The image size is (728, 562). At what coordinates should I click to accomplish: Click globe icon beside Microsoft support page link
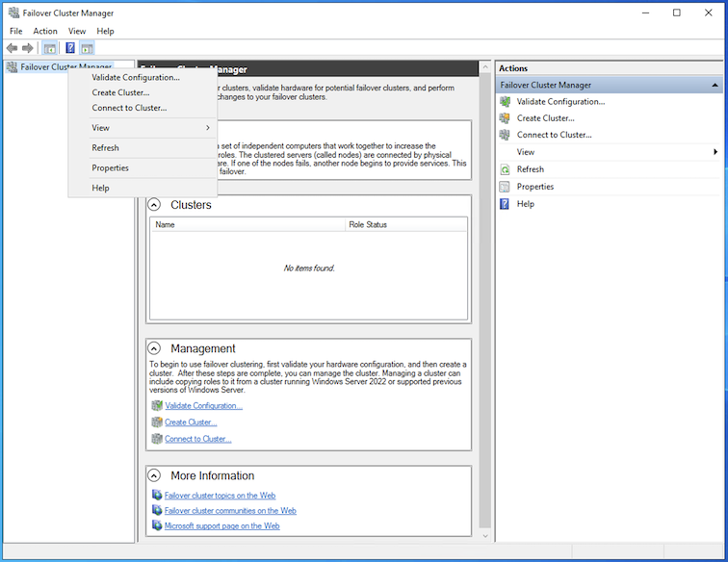157,525
